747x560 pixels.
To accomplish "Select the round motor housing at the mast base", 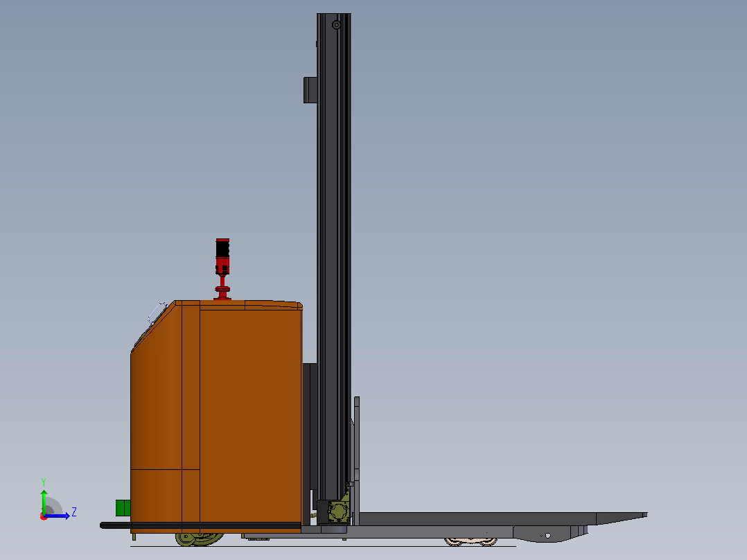I will click(x=337, y=511).
